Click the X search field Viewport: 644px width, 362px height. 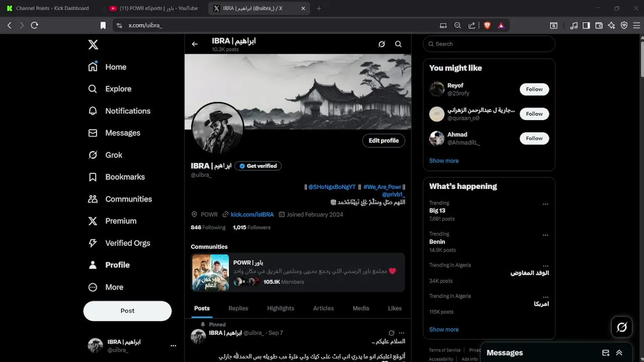pyautogui.click(x=489, y=44)
